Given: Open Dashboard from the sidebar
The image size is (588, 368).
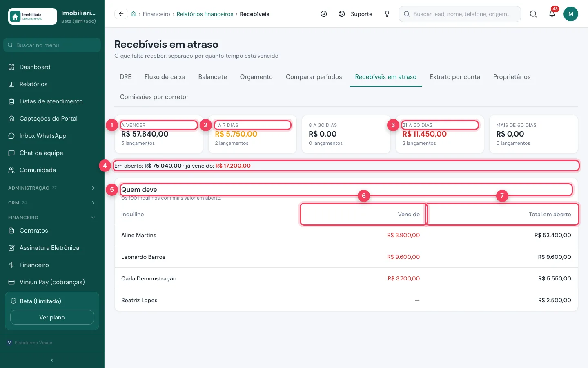Looking at the screenshot, I should (52, 67).
